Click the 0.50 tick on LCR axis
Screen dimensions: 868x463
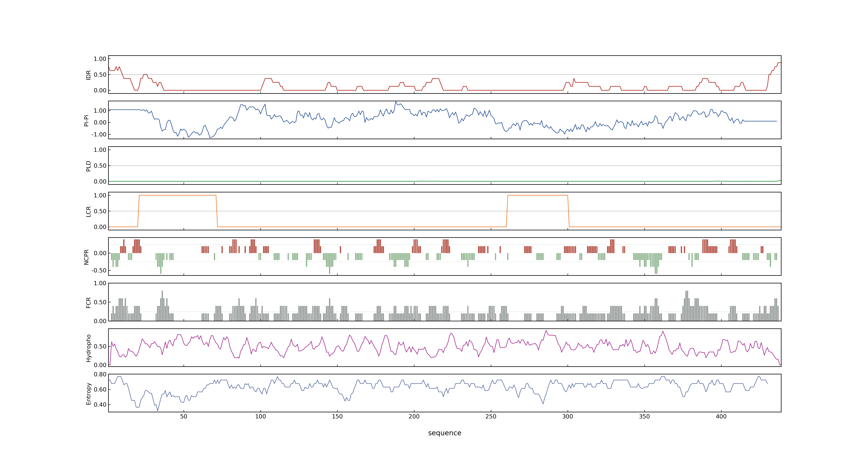[100, 211]
